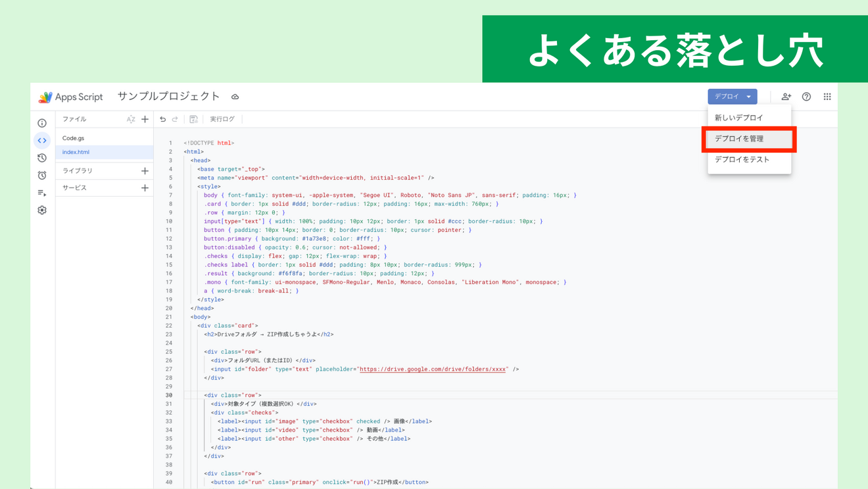Open the project history icon in sidebar

click(42, 158)
